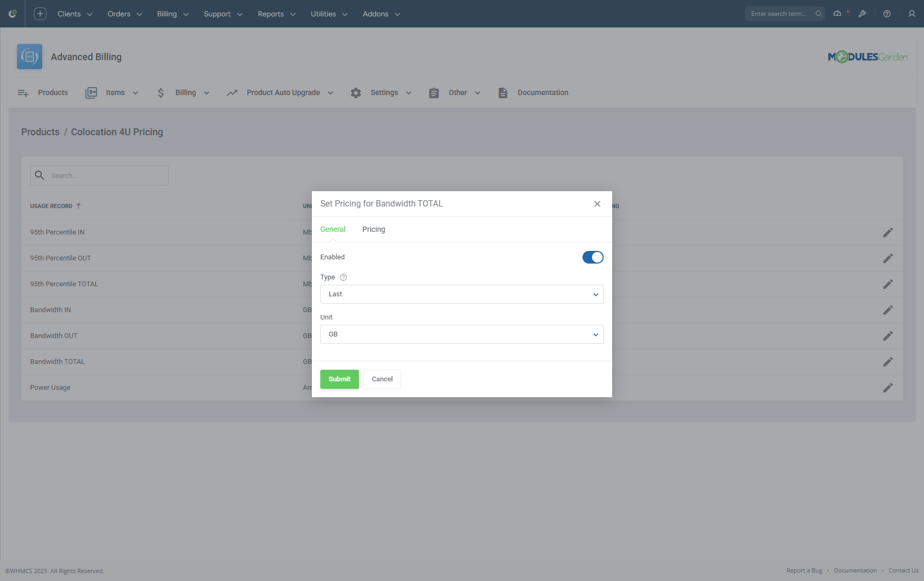The width and height of the screenshot is (924, 581).
Task: Open the dashboard gauge notifications icon
Action: tap(837, 14)
